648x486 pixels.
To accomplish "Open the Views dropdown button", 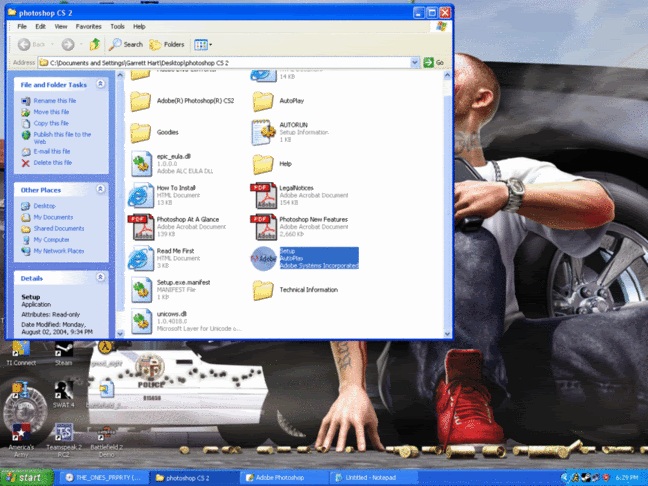I will pyautogui.click(x=203, y=44).
